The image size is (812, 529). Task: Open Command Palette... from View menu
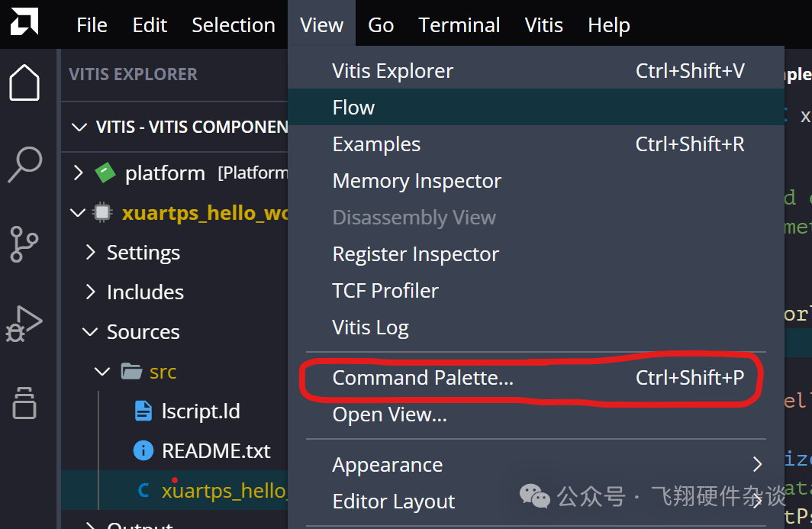tap(536, 378)
